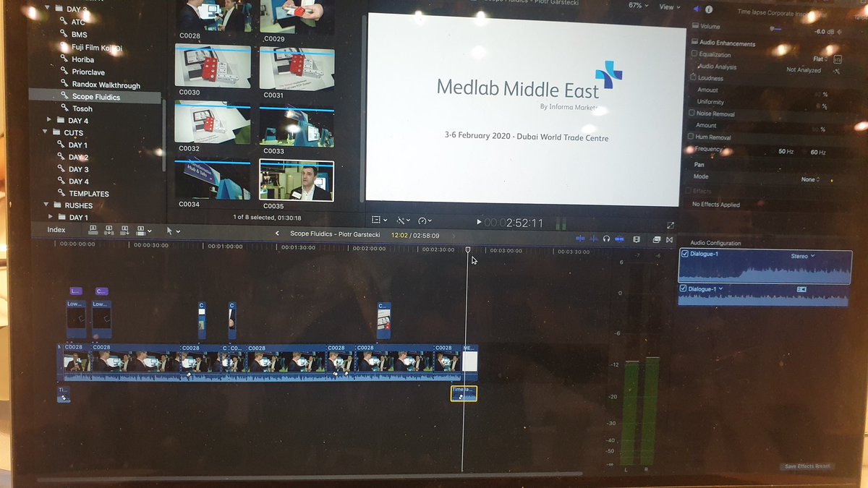Overwrite clip in primary storyline
This screenshot has width=868, height=488.
coord(141,230)
